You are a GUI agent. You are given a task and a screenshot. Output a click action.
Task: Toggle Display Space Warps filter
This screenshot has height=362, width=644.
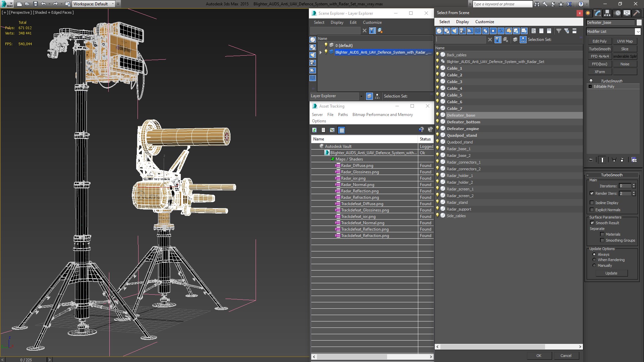[x=478, y=31]
